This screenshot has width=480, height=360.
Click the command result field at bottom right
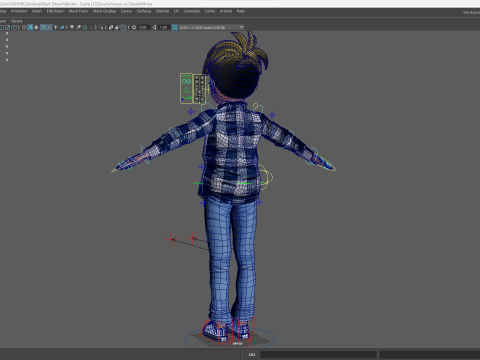[x=429, y=355]
